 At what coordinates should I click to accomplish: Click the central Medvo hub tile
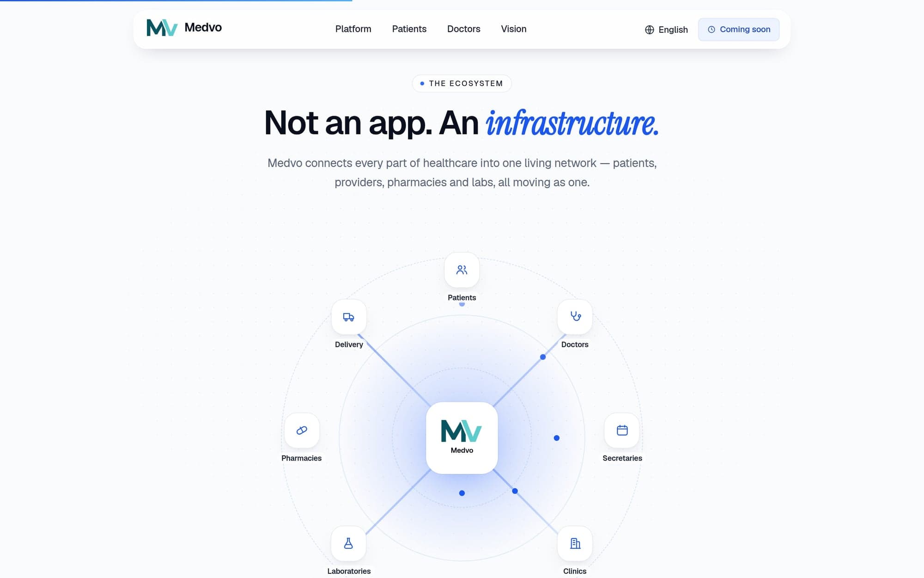click(462, 438)
